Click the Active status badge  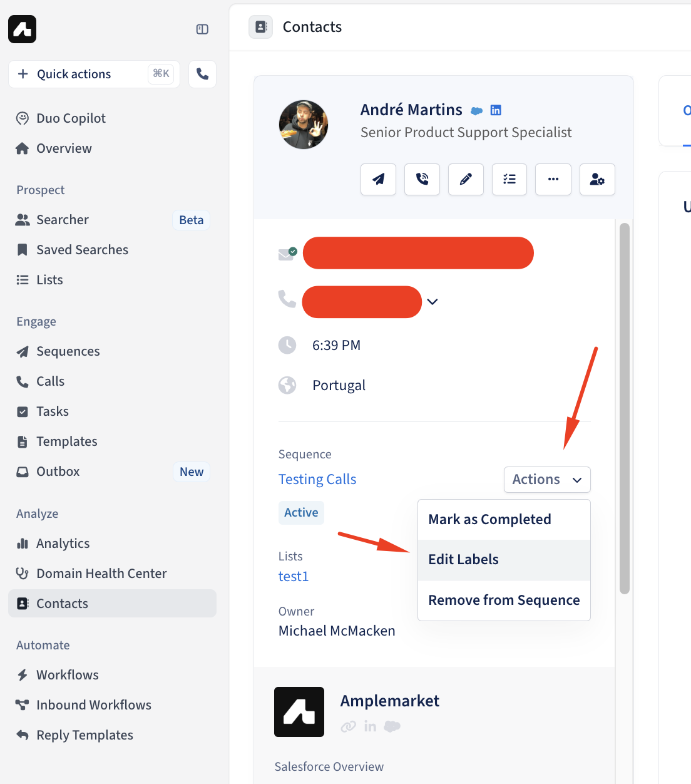301,513
